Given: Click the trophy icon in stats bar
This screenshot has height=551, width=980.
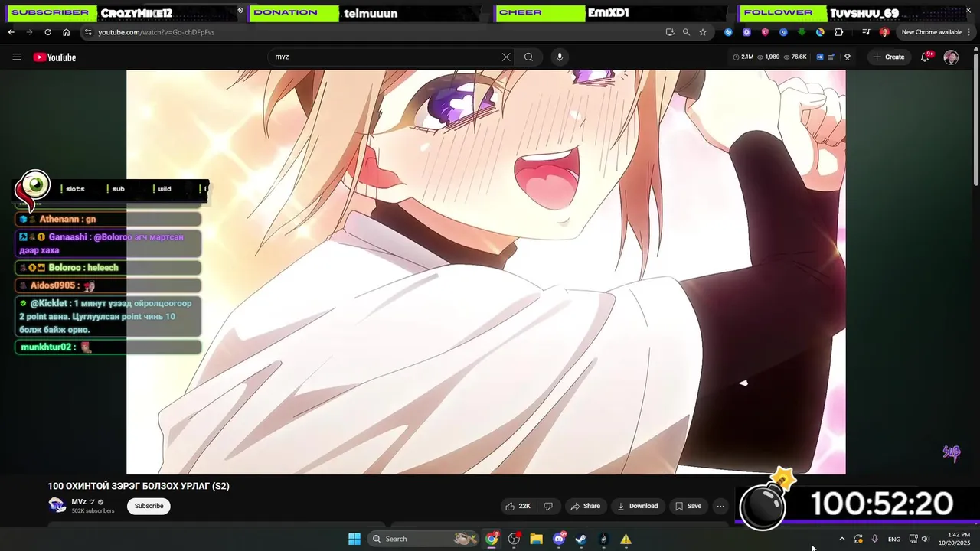Looking at the screenshot, I should (848, 57).
